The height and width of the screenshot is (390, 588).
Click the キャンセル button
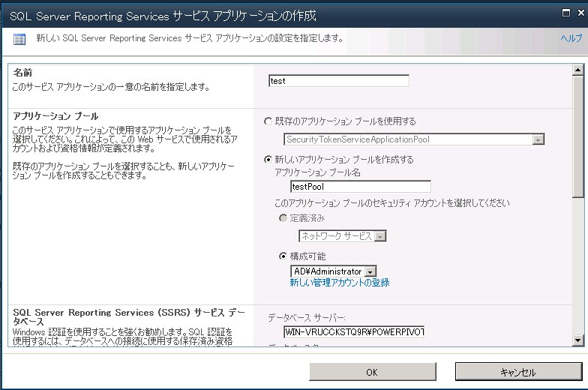[519, 372]
